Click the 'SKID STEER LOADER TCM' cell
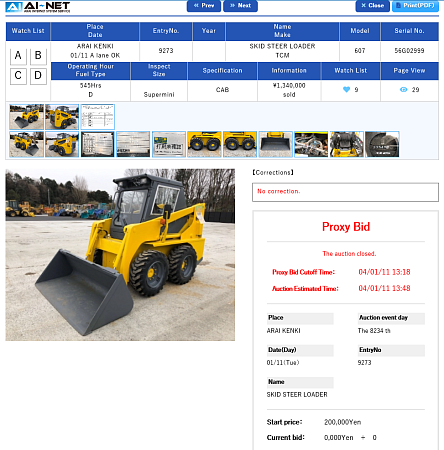Image resolution: width=444 pixels, height=450 pixels. point(282,51)
